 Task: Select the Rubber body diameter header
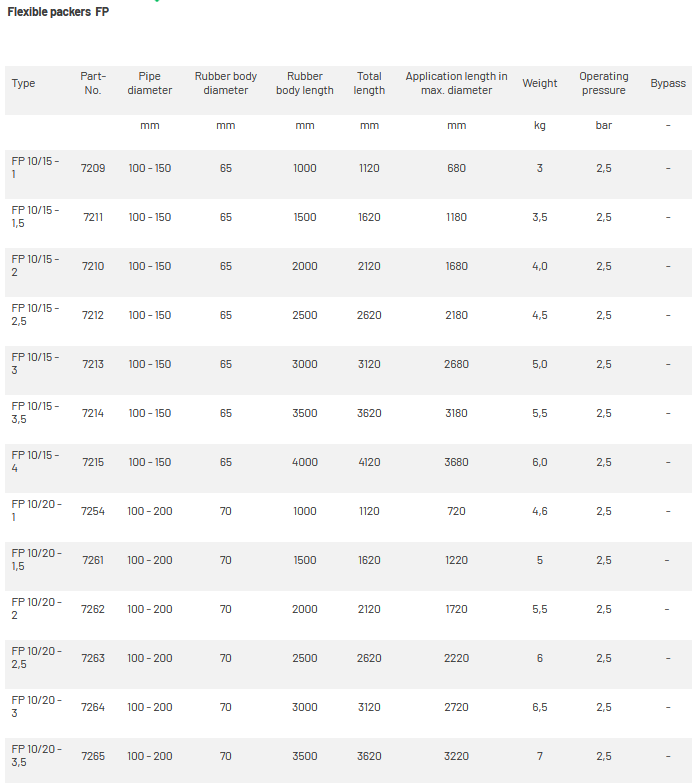[226, 83]
